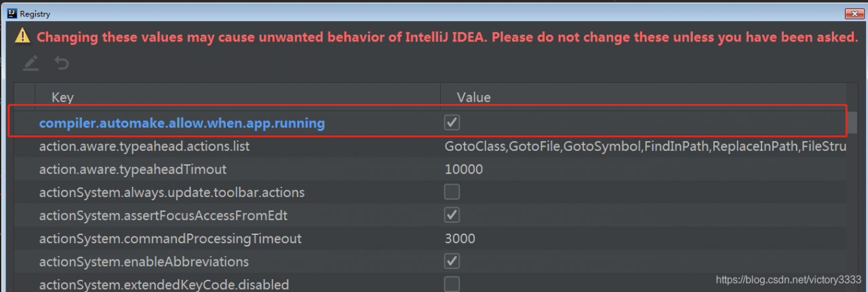This screenshot has width=868, height=292.
Task: Select actionSystem.extendedKeyCode.disabled row
Action: pyautogui.click(x=430, y=284)
